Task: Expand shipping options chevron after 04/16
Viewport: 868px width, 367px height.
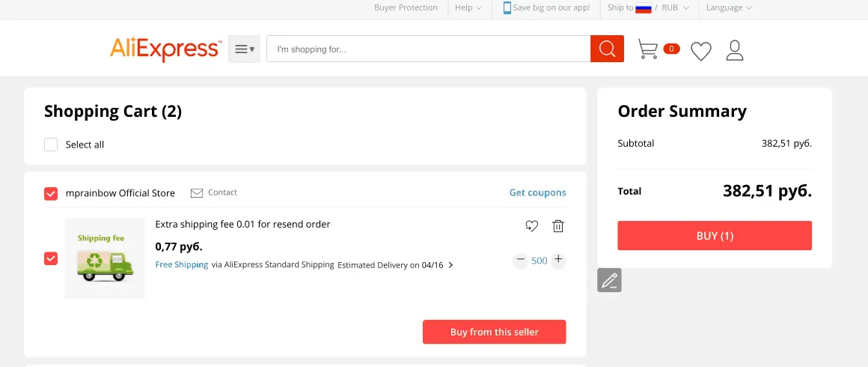Action: pyautogui.click(x=450, y=265)
